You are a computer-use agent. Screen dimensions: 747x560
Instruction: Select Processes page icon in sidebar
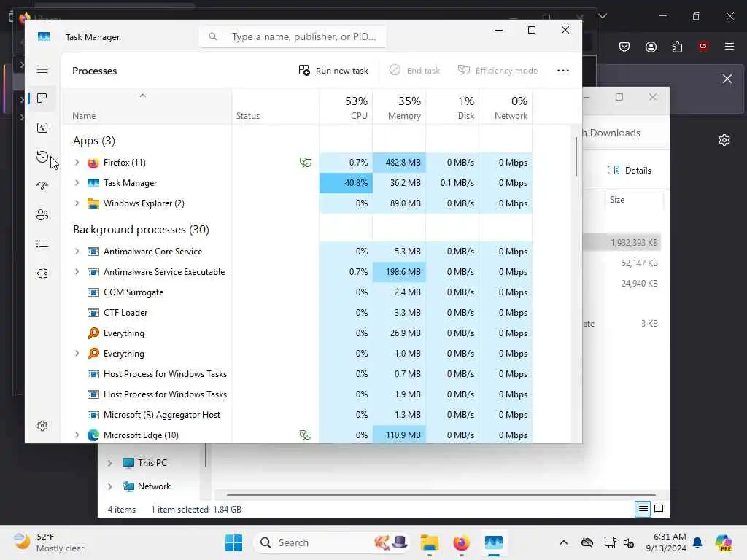point(42,98)
